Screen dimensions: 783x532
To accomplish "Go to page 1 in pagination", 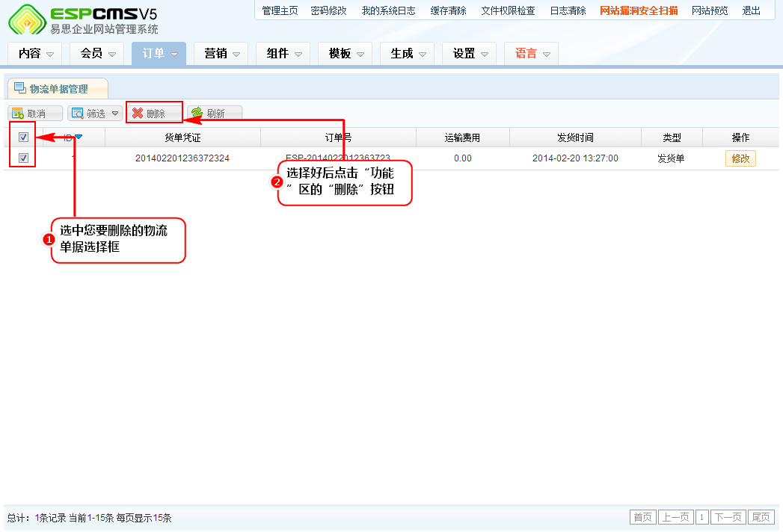I will pyautogui.click(x=702, y=518).
